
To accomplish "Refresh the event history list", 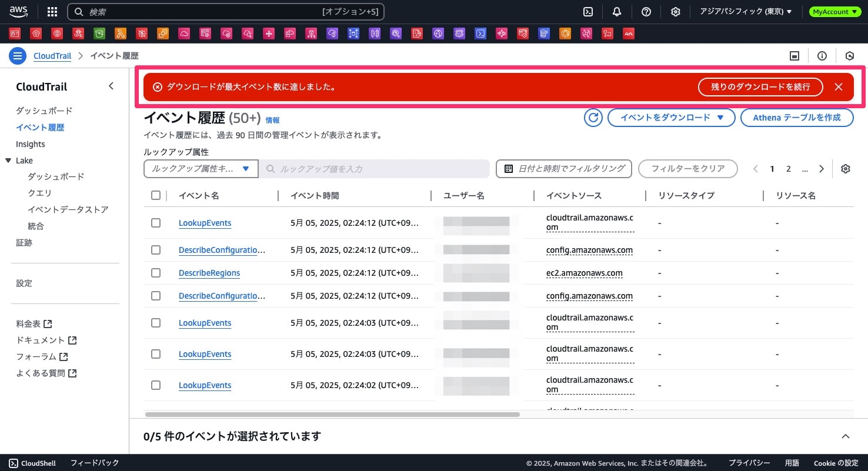I will coord(593,118).
